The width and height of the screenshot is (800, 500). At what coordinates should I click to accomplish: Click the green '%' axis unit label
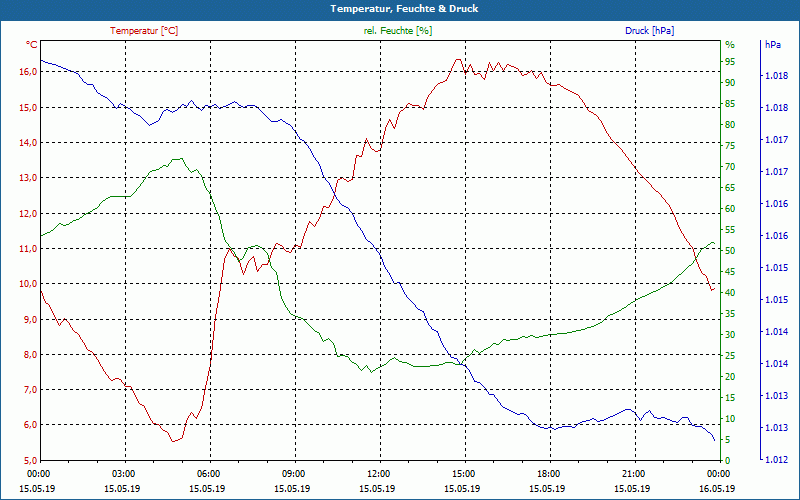click(x=730, y=45)
